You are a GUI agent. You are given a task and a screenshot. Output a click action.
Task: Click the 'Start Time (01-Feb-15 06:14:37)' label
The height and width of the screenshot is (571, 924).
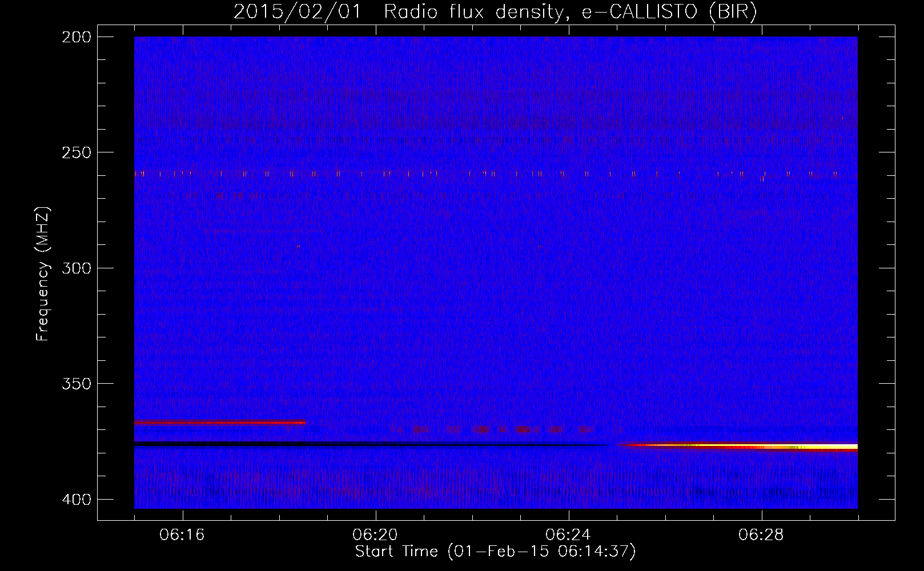[x=495, y=552]
